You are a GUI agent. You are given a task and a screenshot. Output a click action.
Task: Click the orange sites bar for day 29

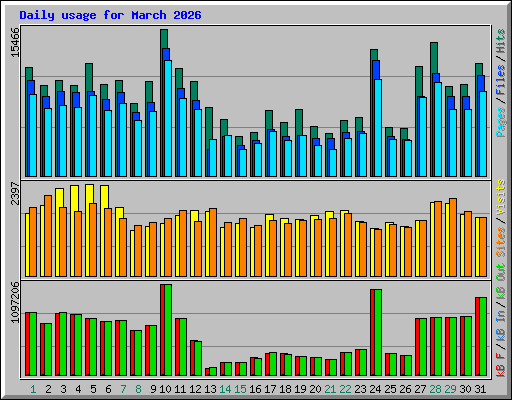(x=453, y=237)
